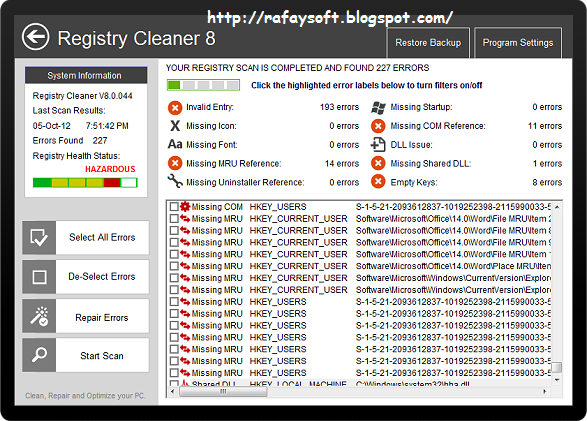Click the Registry Cleaner V8.0.044 text
Image resolution: width=587 pixels, height=421 pixels.
pyautogui.click(x=82, y=96)
